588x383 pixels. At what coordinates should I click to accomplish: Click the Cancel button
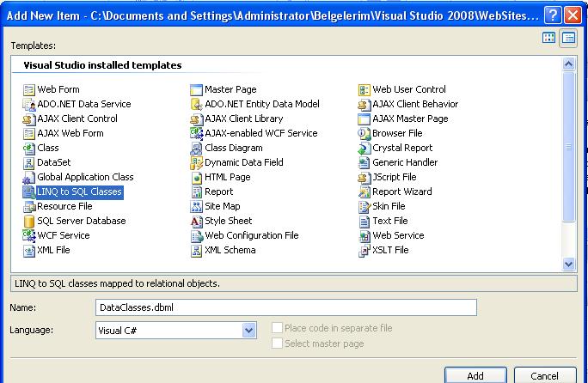tap(544, 375)
